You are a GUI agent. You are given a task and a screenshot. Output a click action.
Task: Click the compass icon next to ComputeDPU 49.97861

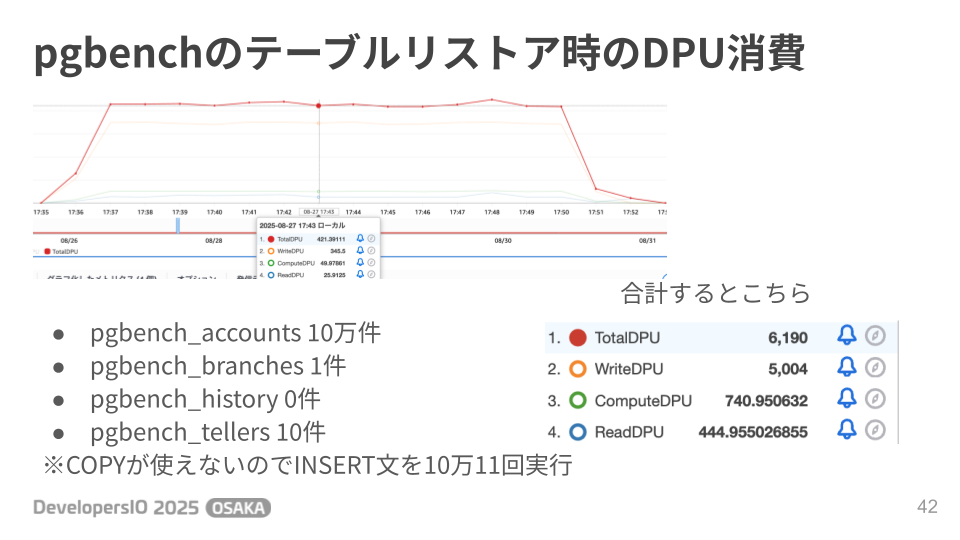[371, 263]
